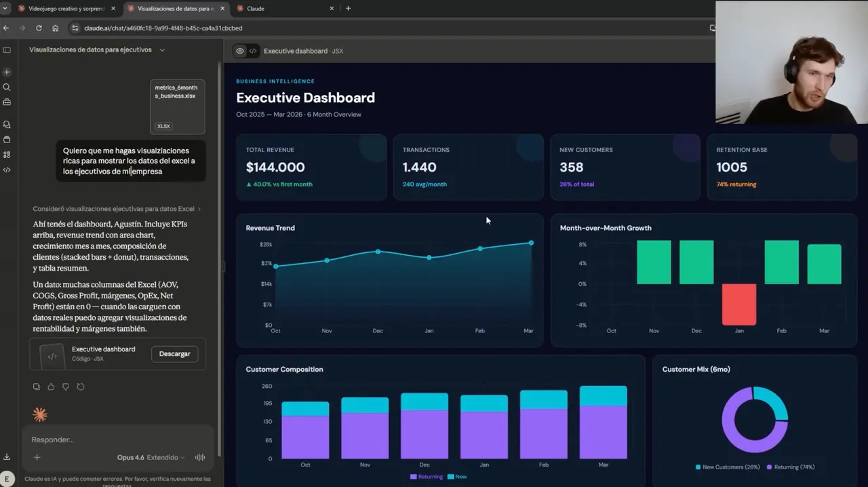
Task: Open the metrics_6months_business.xlsx attachment
Action: pyautogui.click(x=177, y=106)
